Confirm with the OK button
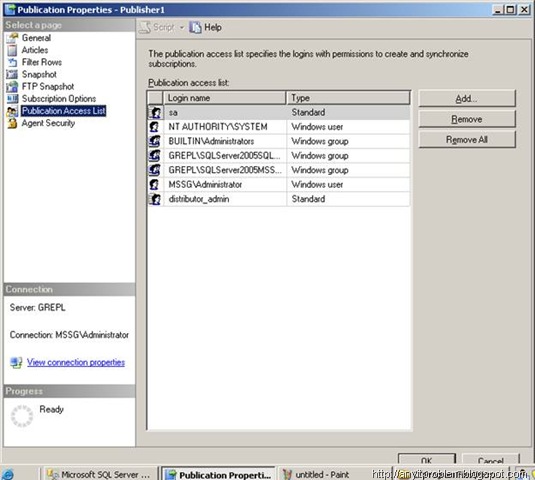Screen dimensions: 535x480 pos(426,459)
